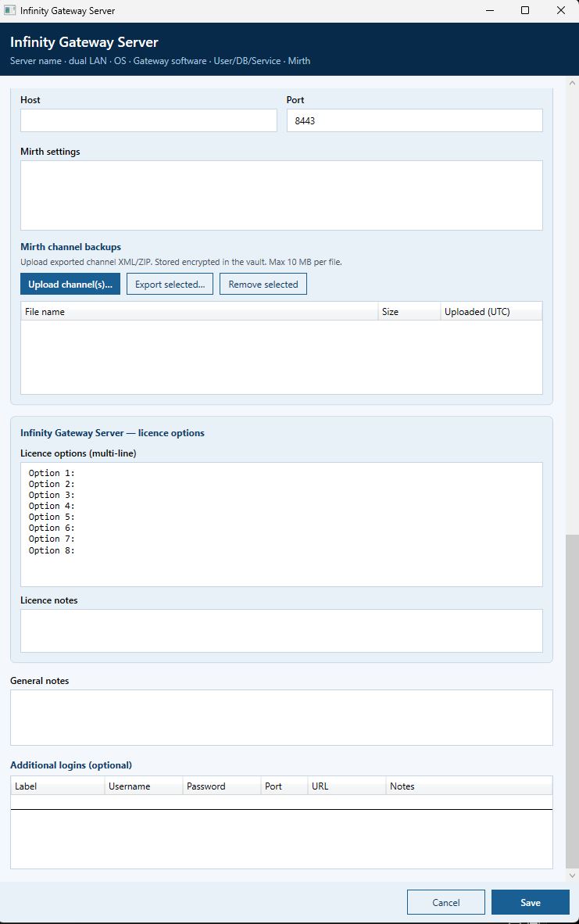Screen dimensions: 579x924
Task: Click the Save button
Action: 530,902
